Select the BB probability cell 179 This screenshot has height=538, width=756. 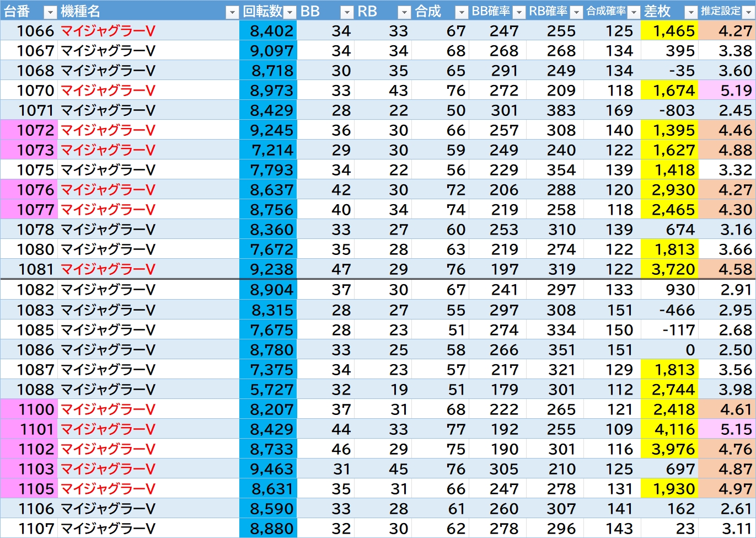497,390
